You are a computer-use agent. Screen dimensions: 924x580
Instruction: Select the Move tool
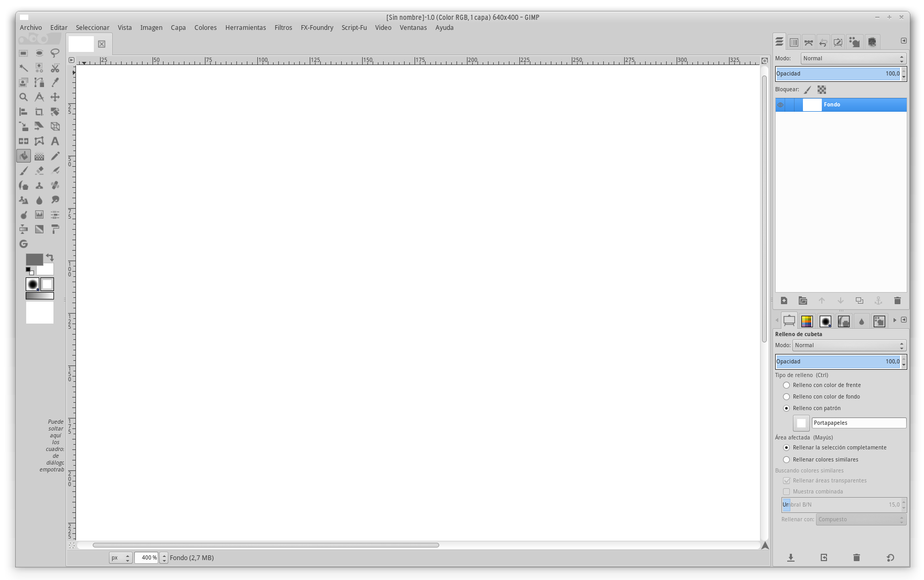(55, 97)
